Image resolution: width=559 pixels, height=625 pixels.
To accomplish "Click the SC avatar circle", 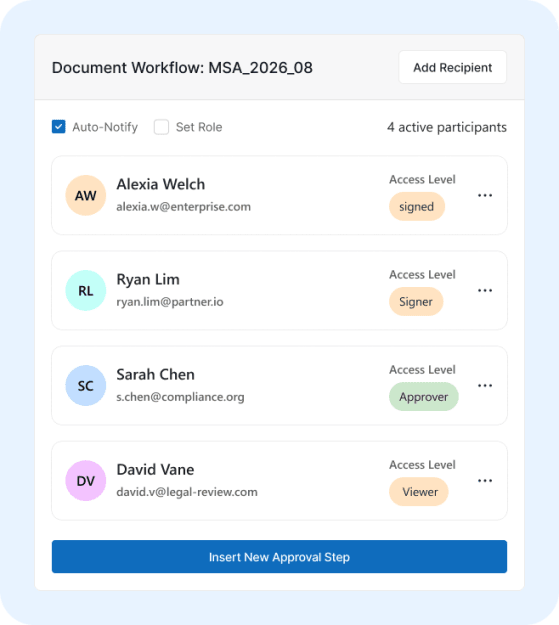I will tap(86, 385).
